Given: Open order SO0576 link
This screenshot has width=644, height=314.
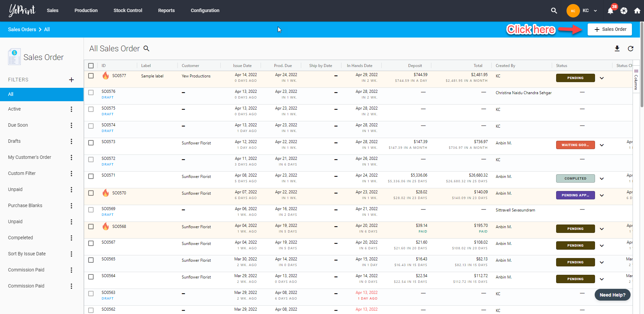Looking at the screenshot, I should tap(108, 91).
